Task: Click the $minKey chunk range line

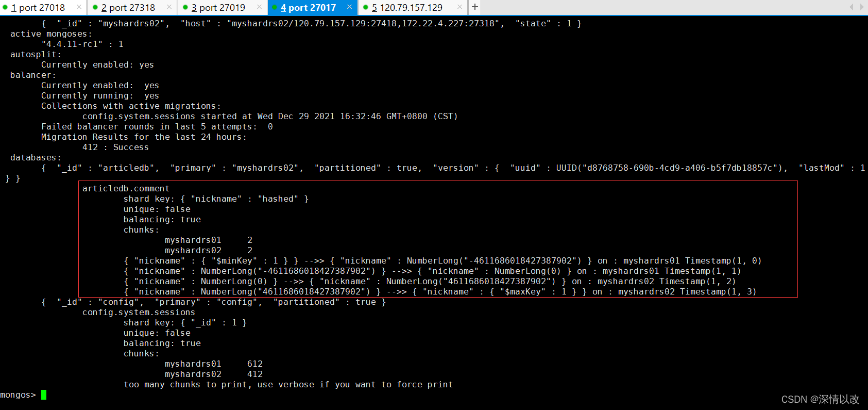Action: pos(442,261)
